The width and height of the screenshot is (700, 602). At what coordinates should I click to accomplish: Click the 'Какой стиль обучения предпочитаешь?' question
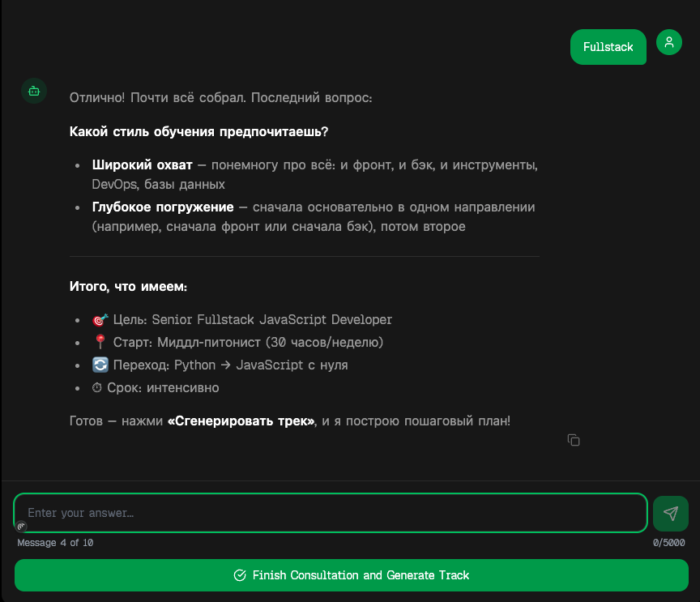(x=198, y=132)
